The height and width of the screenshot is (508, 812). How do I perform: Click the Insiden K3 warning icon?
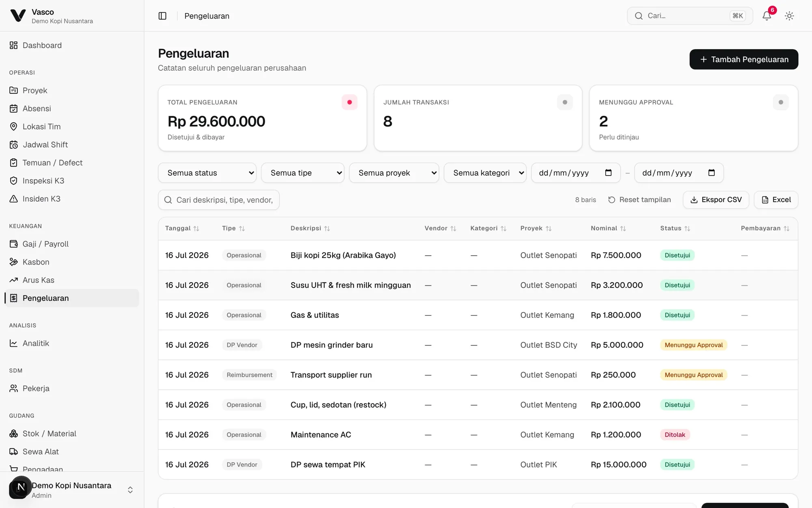[x=14, y=199]
